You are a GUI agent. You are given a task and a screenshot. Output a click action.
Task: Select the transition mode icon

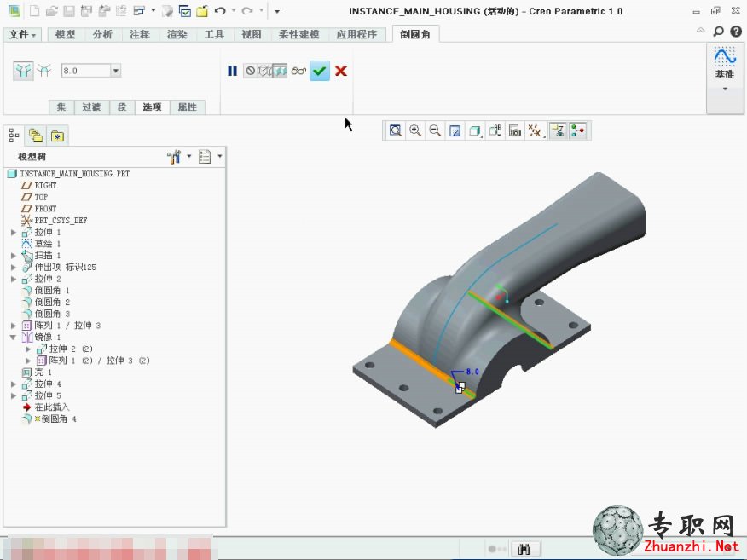[45, 71]
